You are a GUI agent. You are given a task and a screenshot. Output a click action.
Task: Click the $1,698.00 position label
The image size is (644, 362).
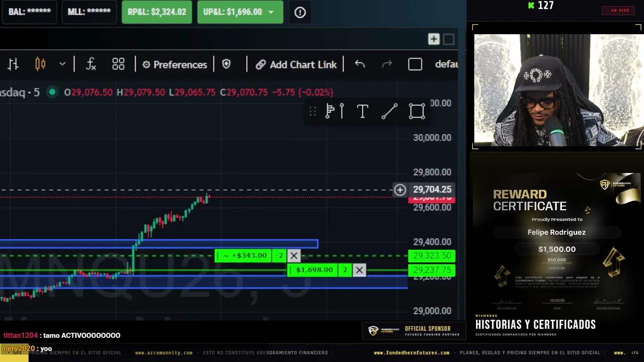313,270
